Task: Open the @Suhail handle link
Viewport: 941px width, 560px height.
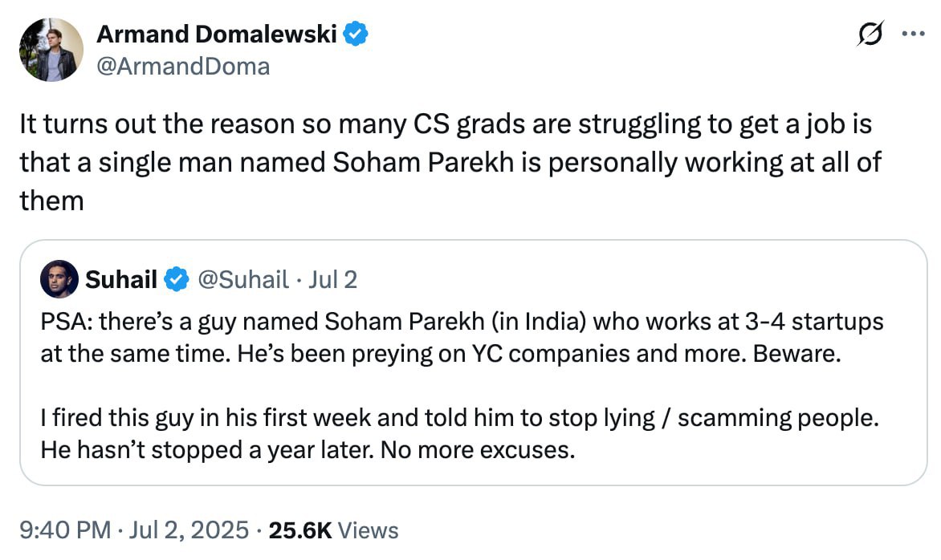Action: click(242, 279)
